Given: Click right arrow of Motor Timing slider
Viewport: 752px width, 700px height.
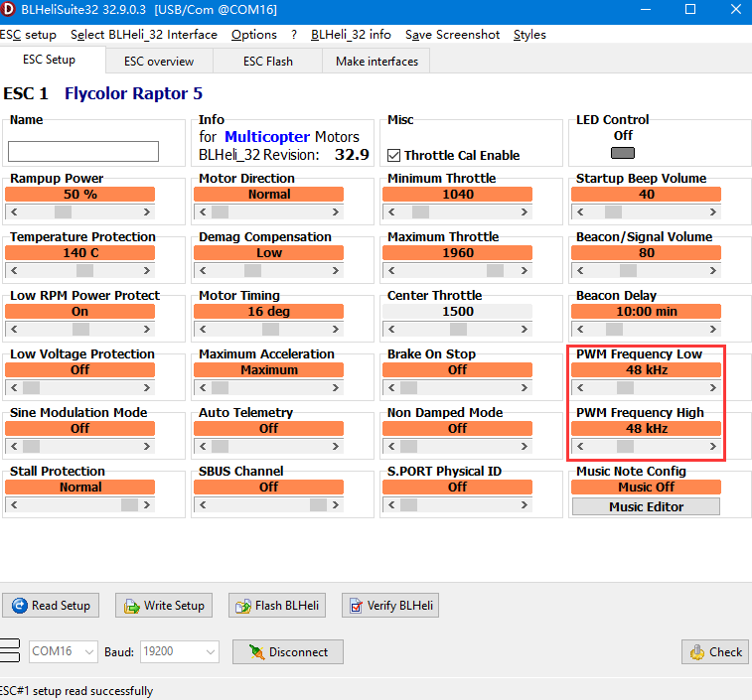Looking at the screenshot, I should 336,329.
